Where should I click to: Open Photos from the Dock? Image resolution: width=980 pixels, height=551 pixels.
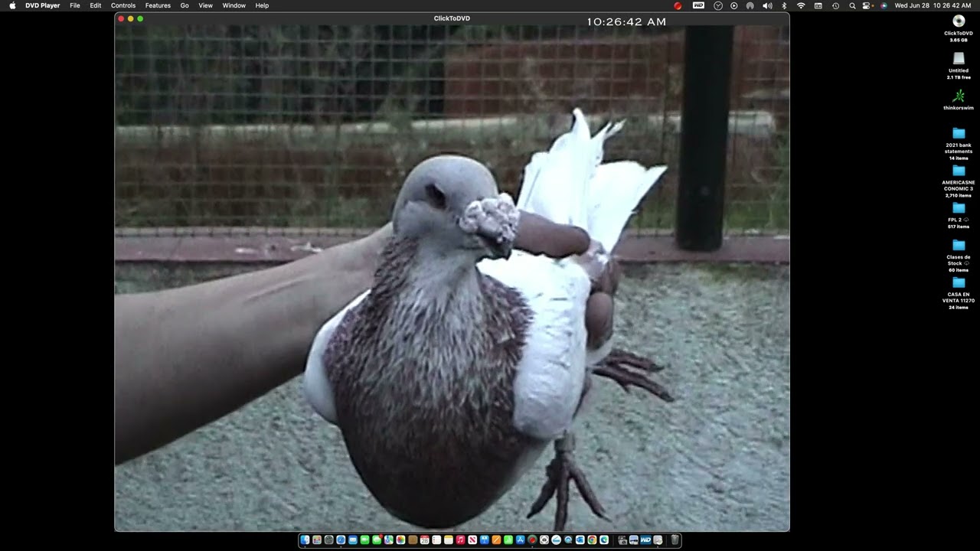click(400, 540)
